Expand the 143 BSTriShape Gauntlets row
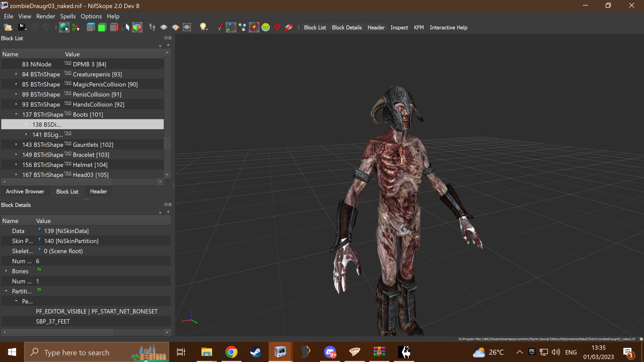 (x=16, y=144)
